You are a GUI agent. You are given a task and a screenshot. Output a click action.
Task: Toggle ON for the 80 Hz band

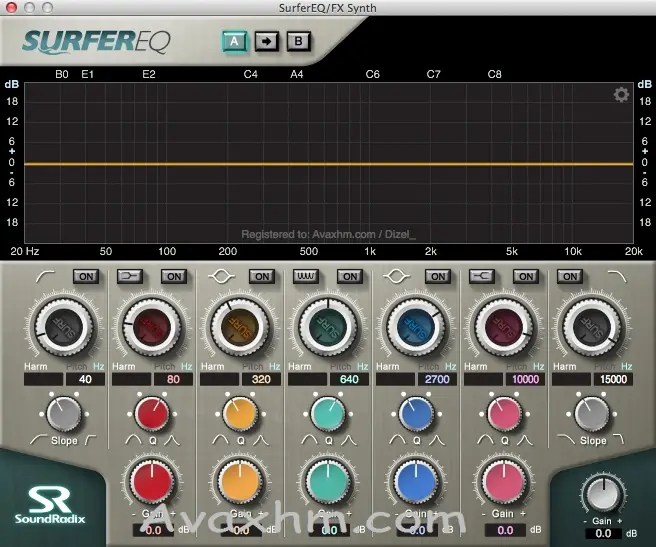tap(174, 277)
